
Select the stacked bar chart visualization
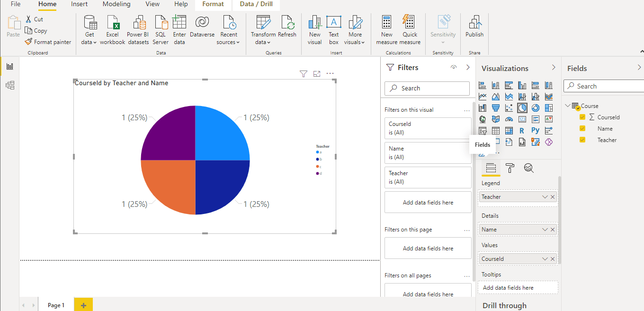coord(483,85)
